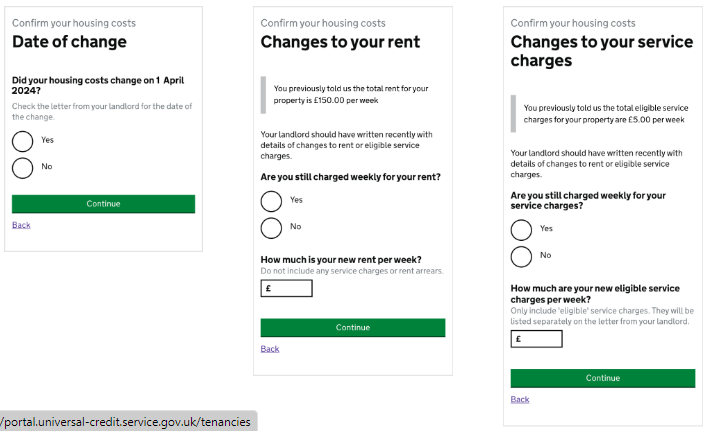Go Back from Changes to your rent form
This screenshot has height=431, width=711.
click(270, 349)
